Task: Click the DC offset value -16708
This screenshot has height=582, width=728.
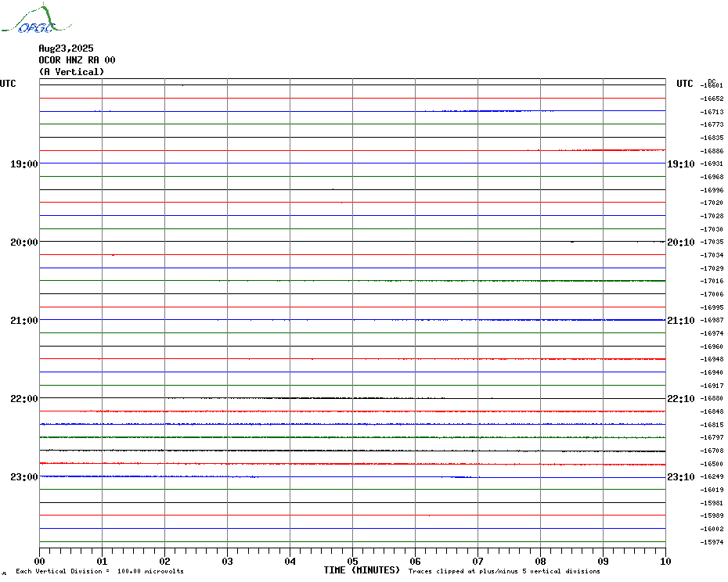Action: (x=712, y=451)
